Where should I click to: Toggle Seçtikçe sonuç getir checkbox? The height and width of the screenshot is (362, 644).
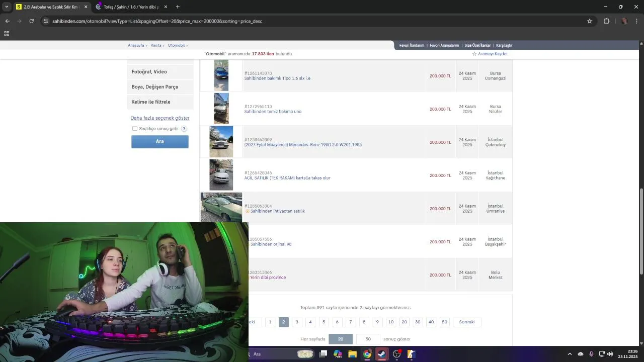[135, 129]
